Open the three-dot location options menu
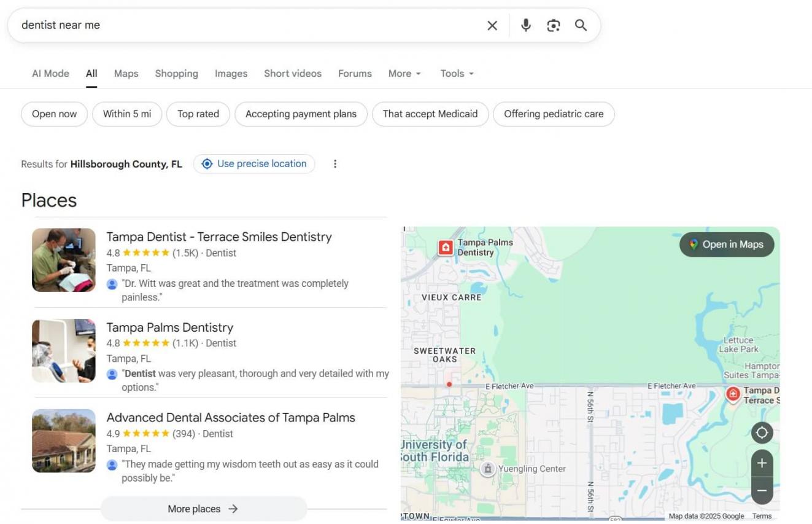Screen dimensions: 812x524 (335, 163)
